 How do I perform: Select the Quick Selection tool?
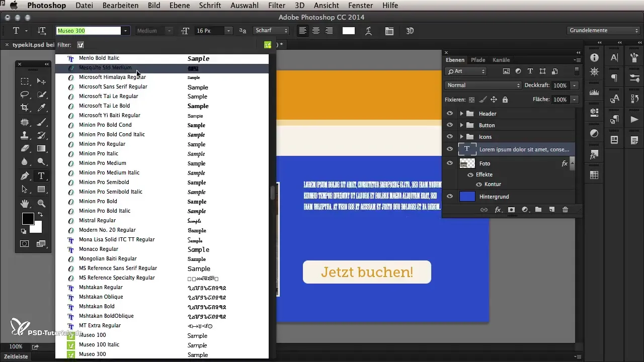coord(42,95)
